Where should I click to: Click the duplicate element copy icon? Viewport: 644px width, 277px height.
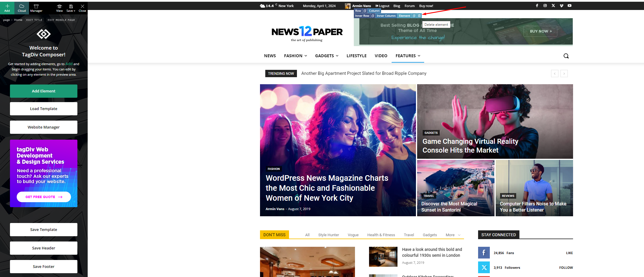[x=414, y=16]
